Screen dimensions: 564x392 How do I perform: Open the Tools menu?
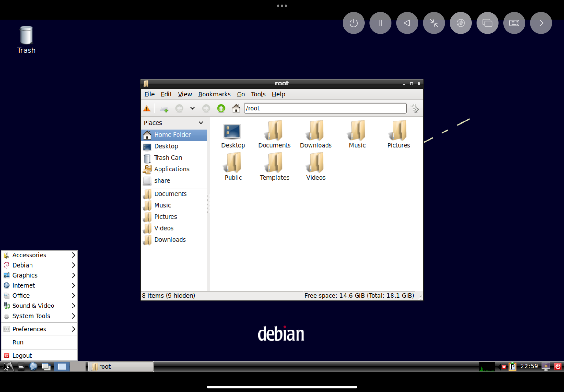click(x=258, y=94)
